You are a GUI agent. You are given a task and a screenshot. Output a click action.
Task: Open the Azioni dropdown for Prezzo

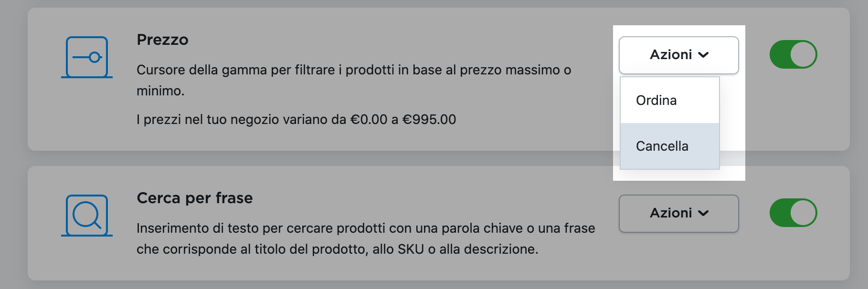point(678,54)
